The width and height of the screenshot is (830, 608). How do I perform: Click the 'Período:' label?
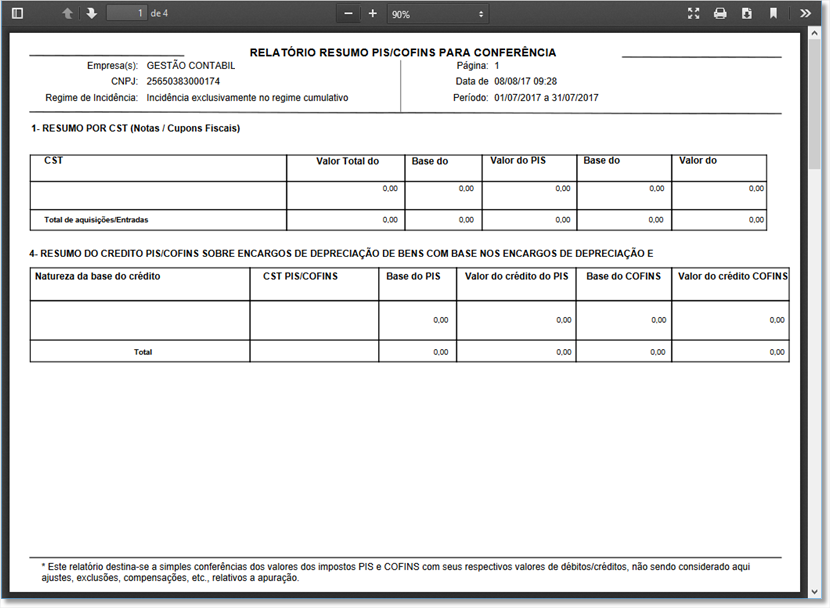click(x=471, y=98)
